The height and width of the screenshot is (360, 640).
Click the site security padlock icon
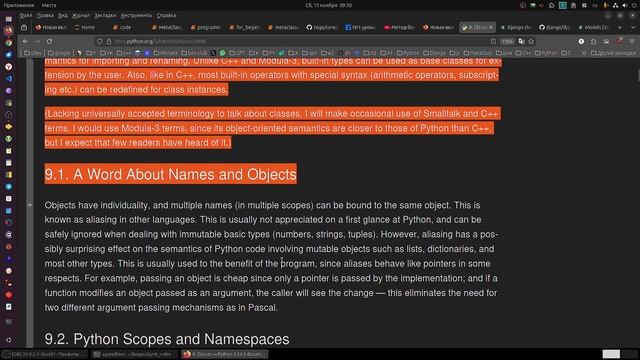click(109, 41)
